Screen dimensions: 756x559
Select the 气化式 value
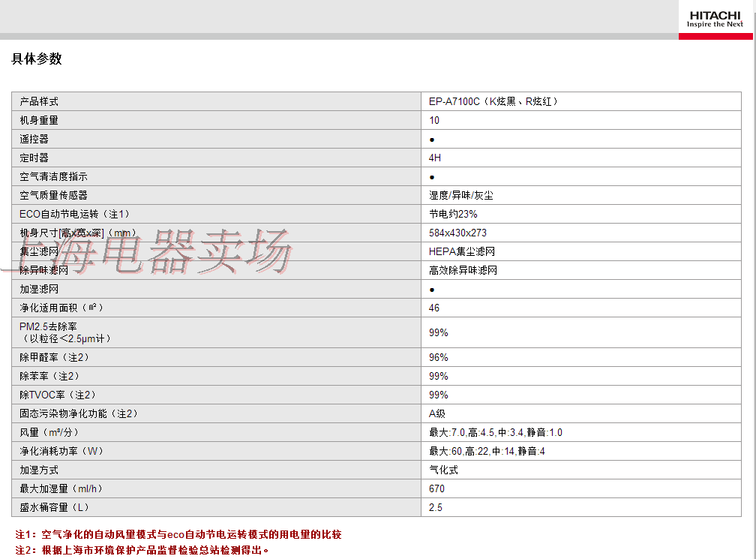point(443,470)
